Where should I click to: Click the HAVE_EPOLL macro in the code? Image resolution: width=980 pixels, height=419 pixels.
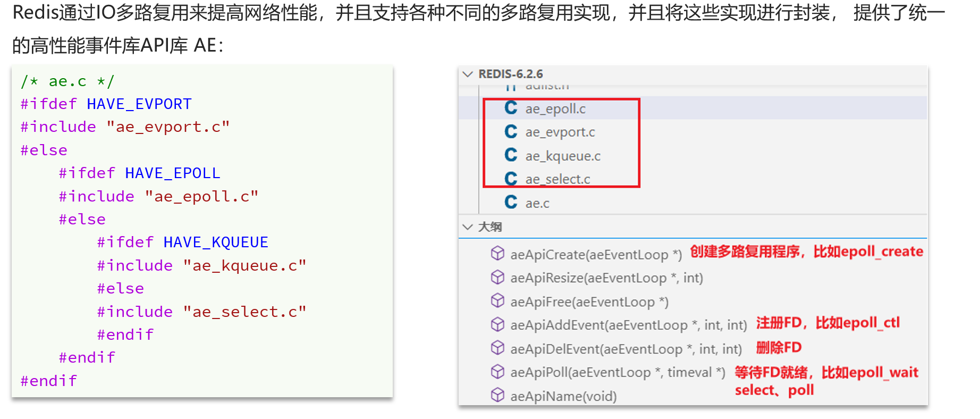point(173,173)
